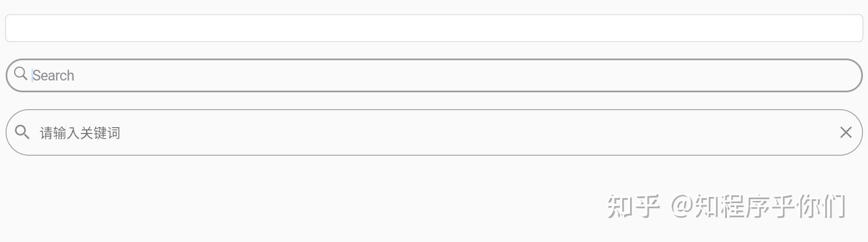868x242 pixels.
Task: Tap the bold magnifier search icon
Action: [x=23, y=132]
